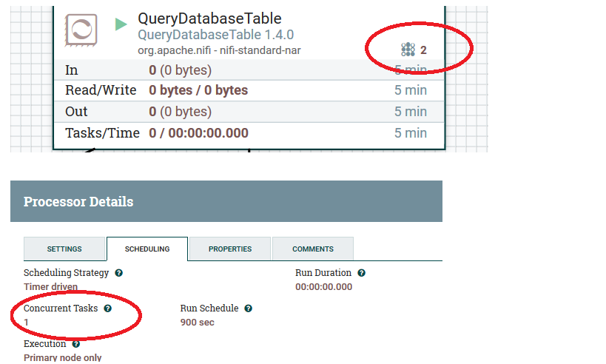Click the Run Schedule help icon

[x=249, y=309]
